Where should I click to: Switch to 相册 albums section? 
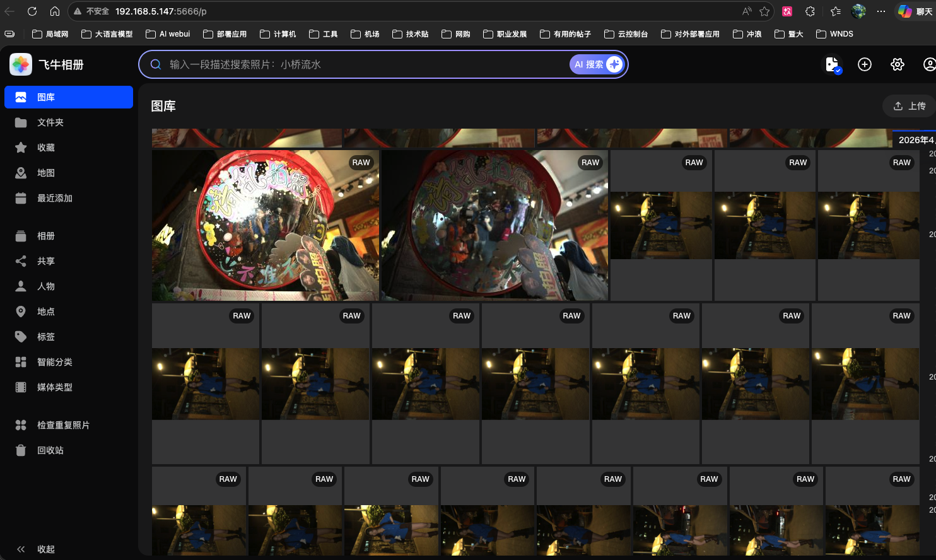click(x=46, y=236)
